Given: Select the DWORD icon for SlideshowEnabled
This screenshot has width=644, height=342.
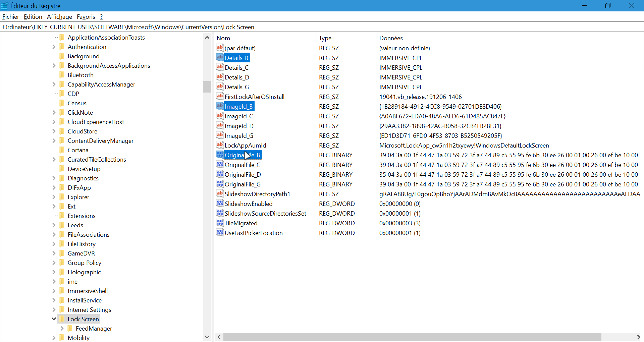Looking at the screenshot, I should tap(220, 204).
